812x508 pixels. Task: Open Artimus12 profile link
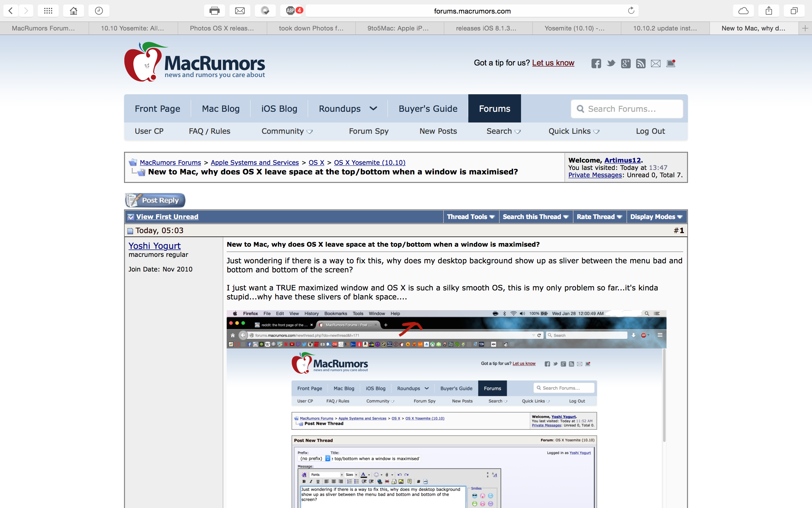(x=623, y=160)
